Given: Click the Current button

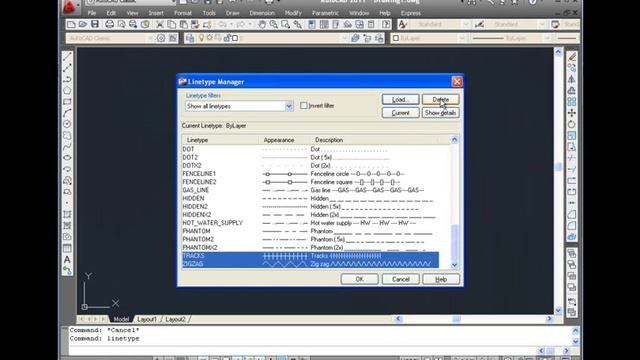Looking at the screenshot, I should (400, 113).
